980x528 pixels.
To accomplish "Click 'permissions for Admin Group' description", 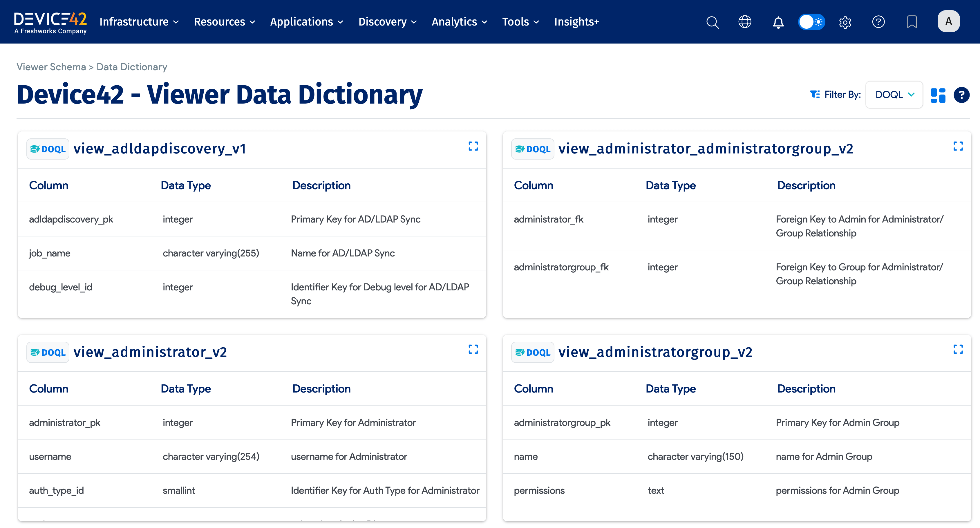I will pos(837,491).
